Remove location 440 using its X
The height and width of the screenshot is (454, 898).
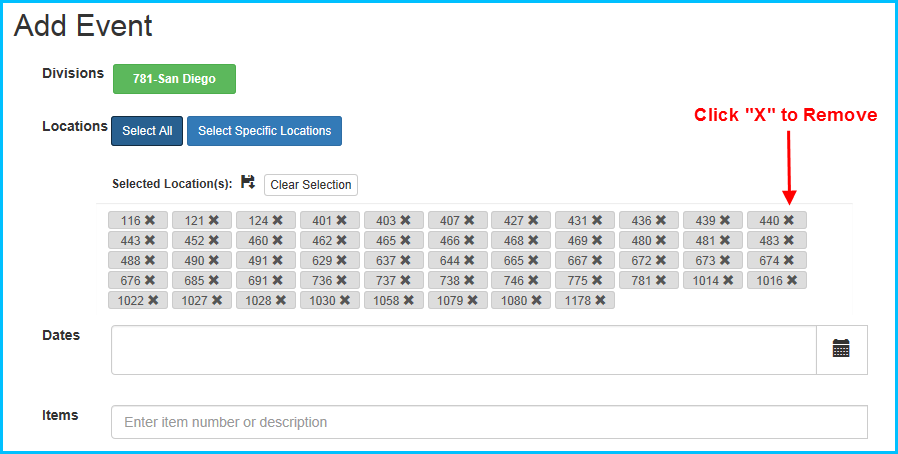[x=788, y=220]
